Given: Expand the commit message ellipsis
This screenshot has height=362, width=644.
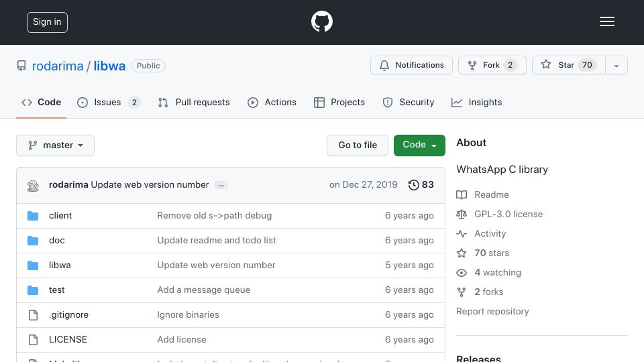Looking at the screenshot, I should click(x=221, y=185).
